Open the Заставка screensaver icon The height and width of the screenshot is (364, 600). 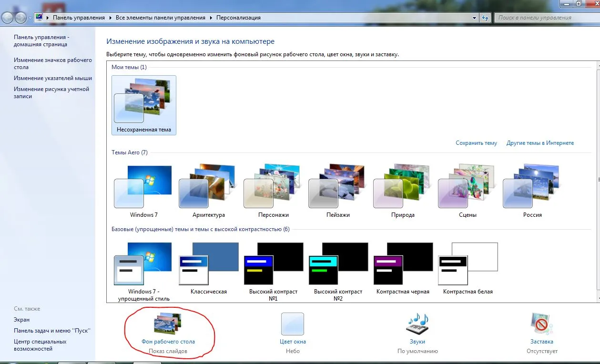[542, 324]
